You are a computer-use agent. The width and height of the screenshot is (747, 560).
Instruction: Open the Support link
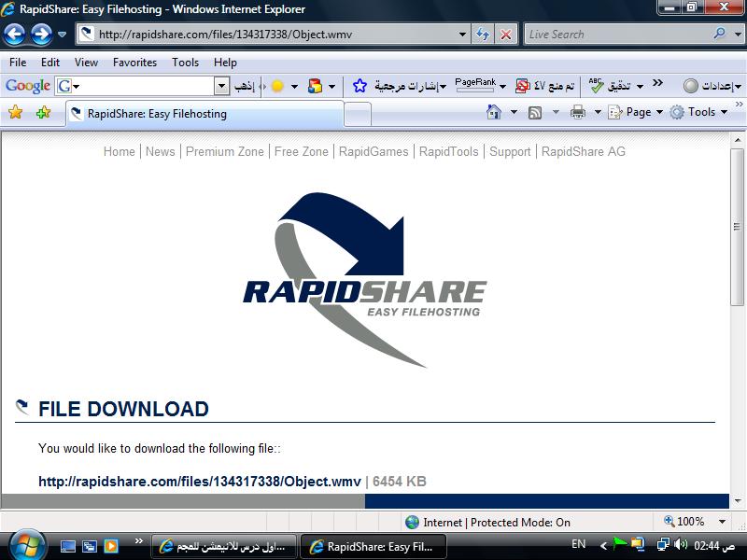510,151
